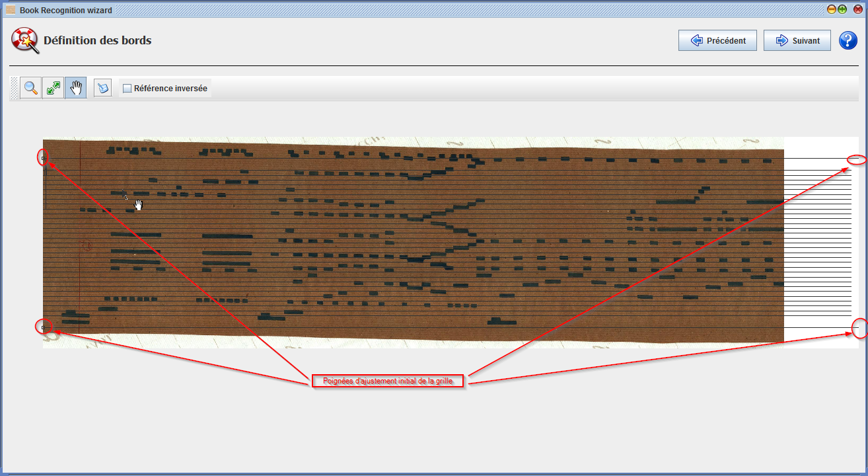Select the top-left grid adjustment handle

tap(44, 158)
